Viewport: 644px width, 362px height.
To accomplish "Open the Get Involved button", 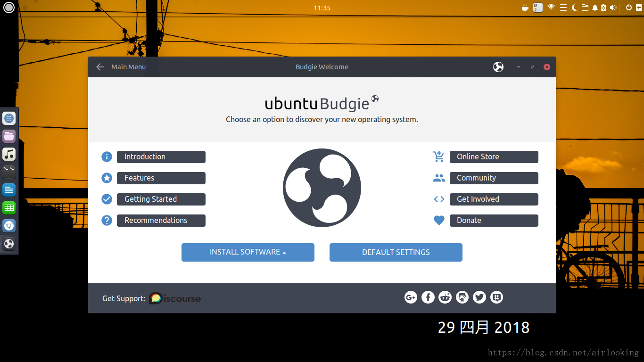I will pos(494,199).
